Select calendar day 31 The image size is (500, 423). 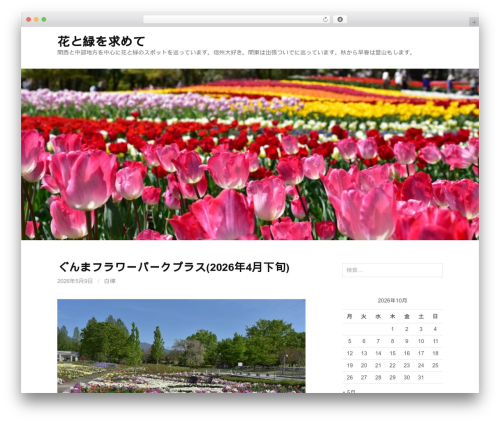click(x=421, y=377)
